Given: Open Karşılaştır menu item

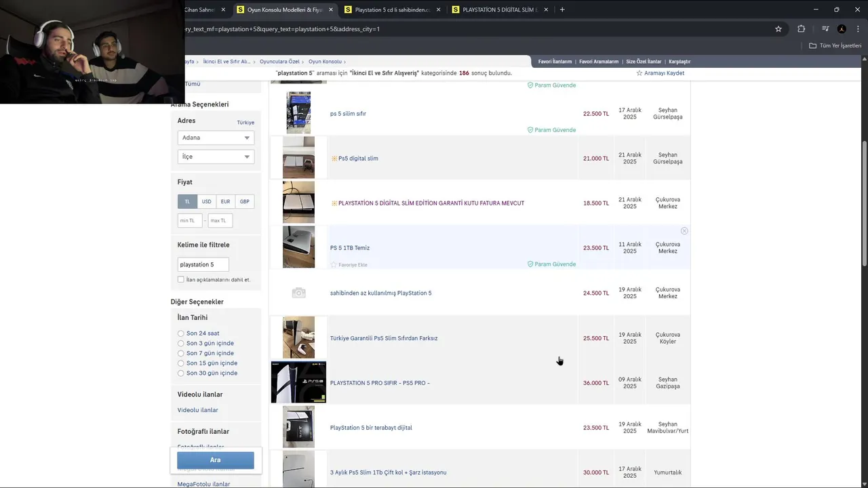Looking at the screenshot, I should coord(679,62).
